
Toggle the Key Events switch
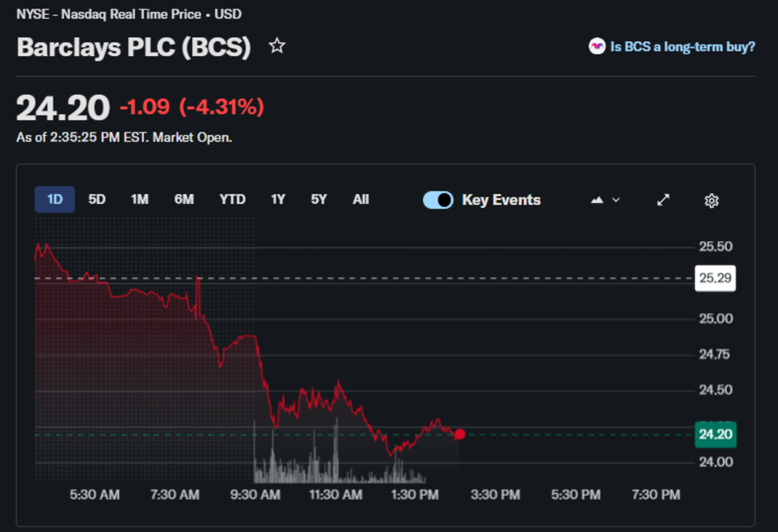pos(438,200)
